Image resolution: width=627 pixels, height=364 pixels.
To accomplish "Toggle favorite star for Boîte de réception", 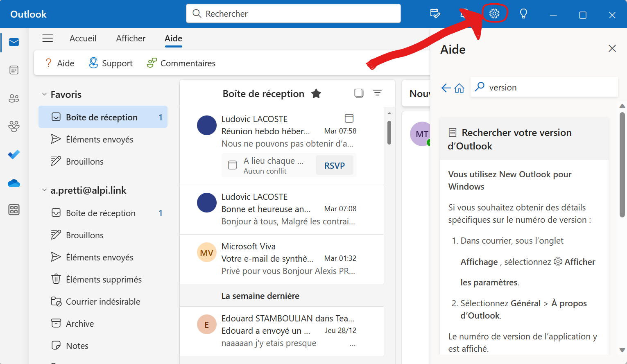I will pos(316,94).
